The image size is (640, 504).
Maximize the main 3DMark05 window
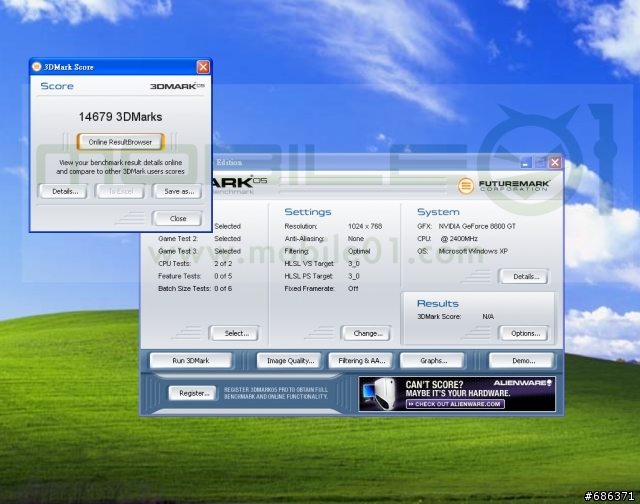(x=540, y=162)
